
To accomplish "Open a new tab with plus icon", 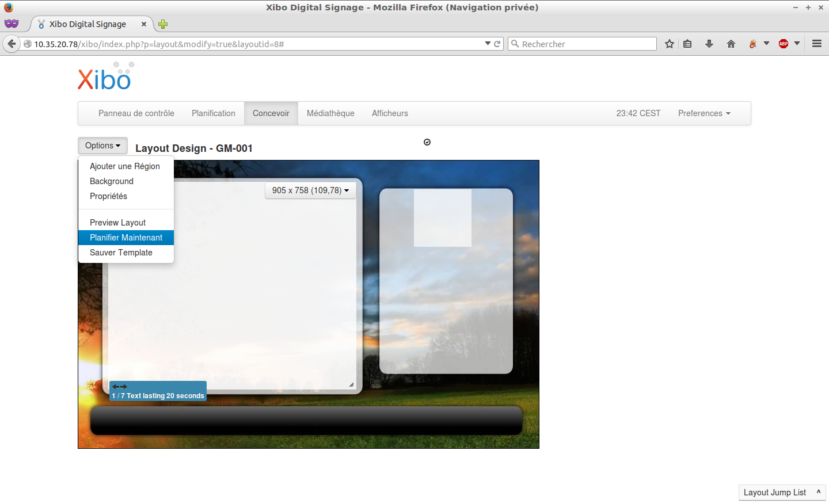I will (x=163, y=24).
